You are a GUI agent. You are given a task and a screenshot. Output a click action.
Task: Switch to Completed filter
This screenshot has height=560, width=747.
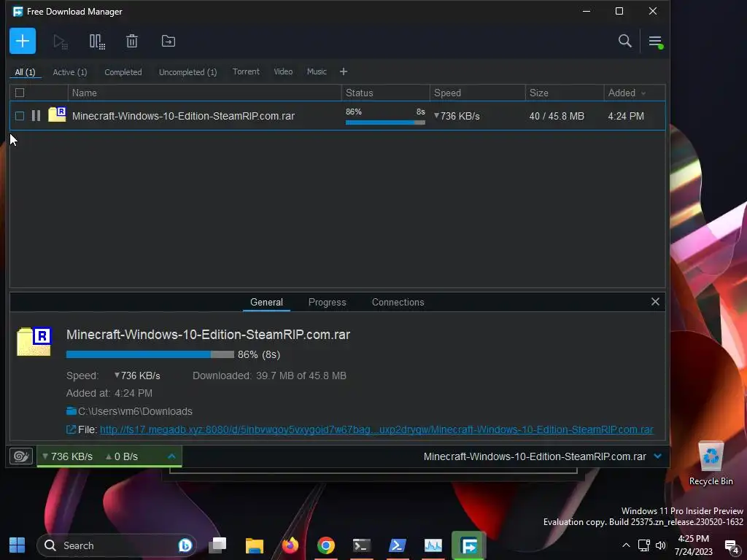pyautogui.click(x=123, y=72)
